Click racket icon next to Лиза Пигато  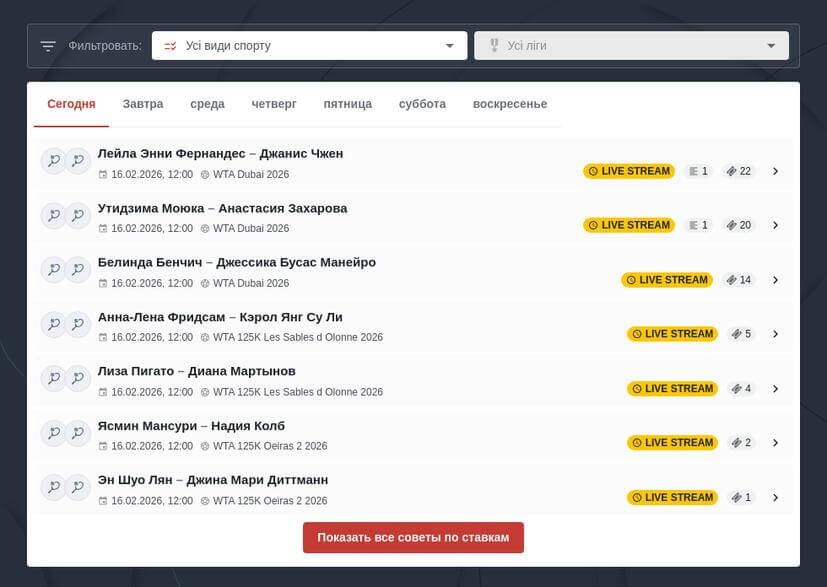[x=53, y=378]
